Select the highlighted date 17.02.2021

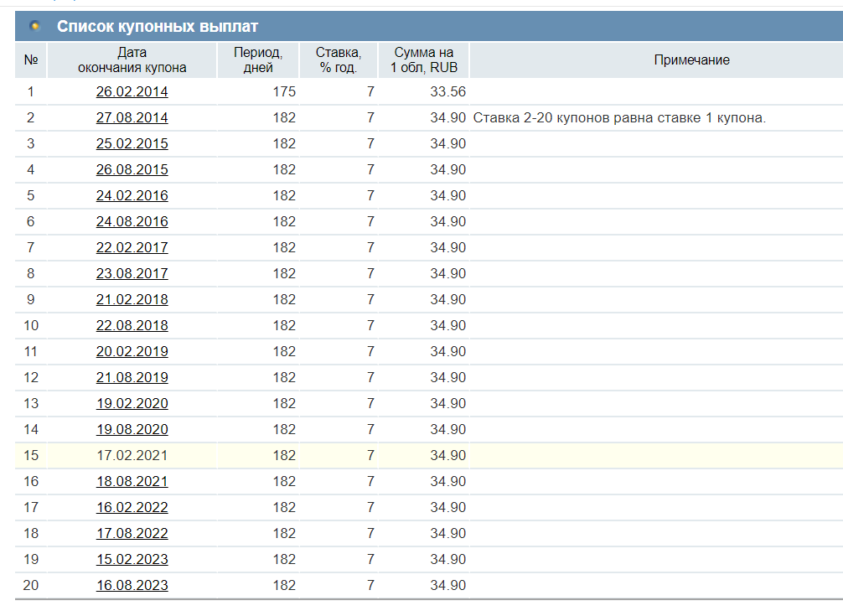coord(132,455)
